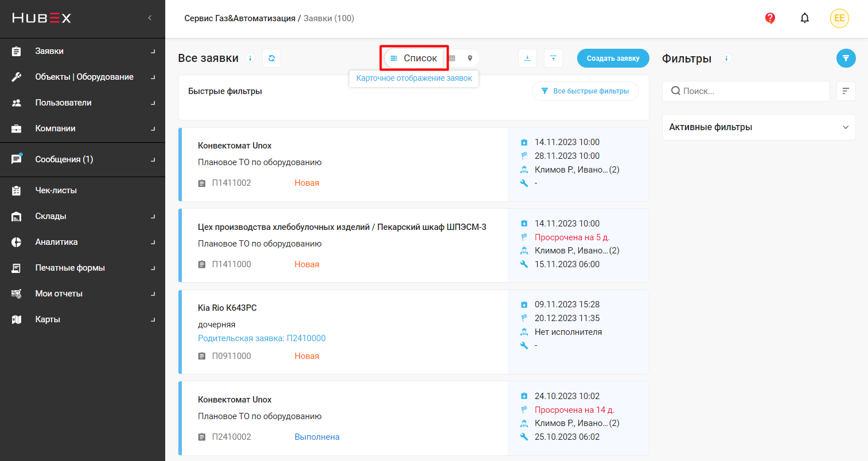
Task: Collapse the sidebar with the chevron
Action: (x=150, y=18)
